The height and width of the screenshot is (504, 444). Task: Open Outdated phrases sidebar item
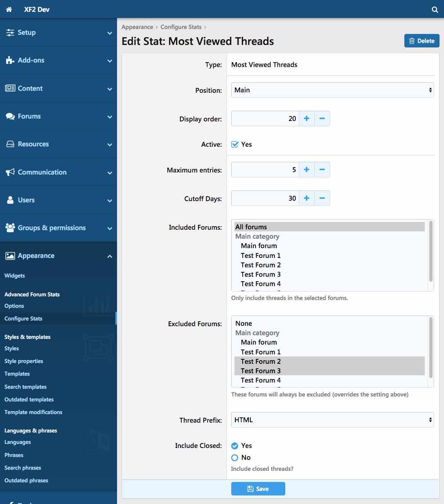click(x=26, y=481)
